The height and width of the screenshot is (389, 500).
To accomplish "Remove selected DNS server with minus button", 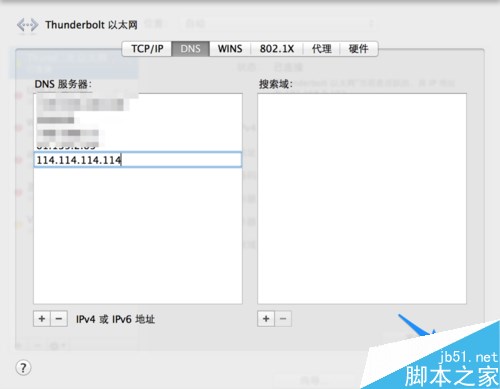I will (x=59, y=319).
